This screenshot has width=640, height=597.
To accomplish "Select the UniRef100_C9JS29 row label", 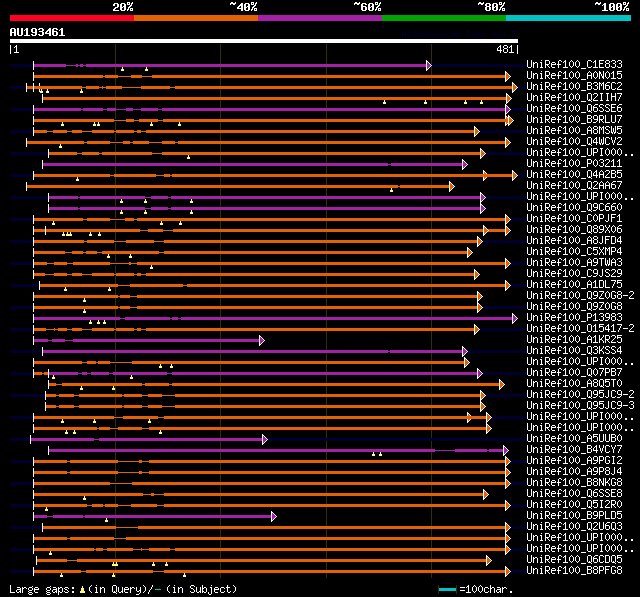I will 574,274.
